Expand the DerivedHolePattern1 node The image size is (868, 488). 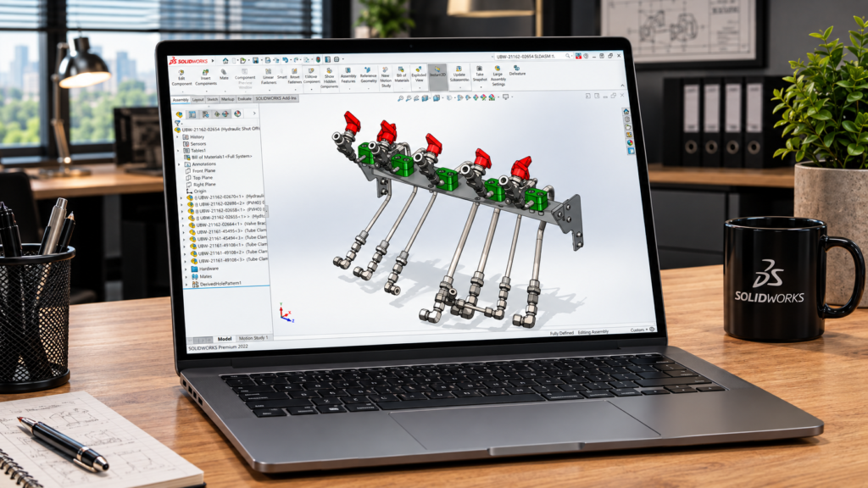pyautogui.click(x=186, y=285)
